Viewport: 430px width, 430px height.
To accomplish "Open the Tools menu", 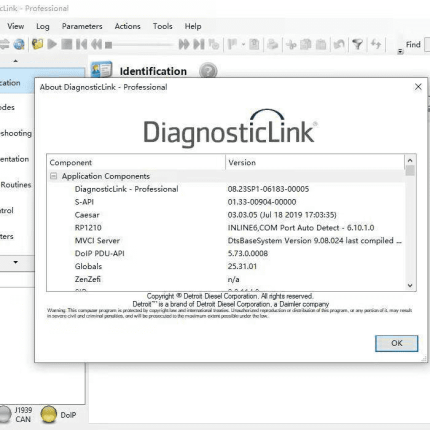I will (163, 26).
